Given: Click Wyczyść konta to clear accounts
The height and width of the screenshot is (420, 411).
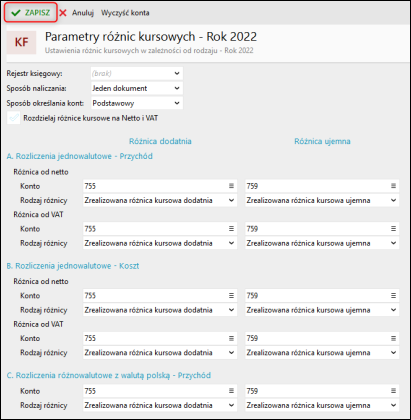Looking at the screenshot, I should pyautogui.click(x=125, y=13).
